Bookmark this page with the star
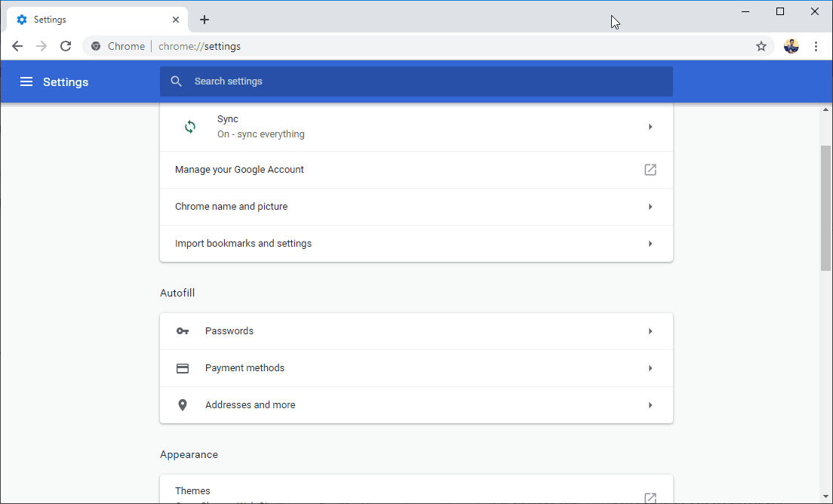 click(x=761, y=46)
